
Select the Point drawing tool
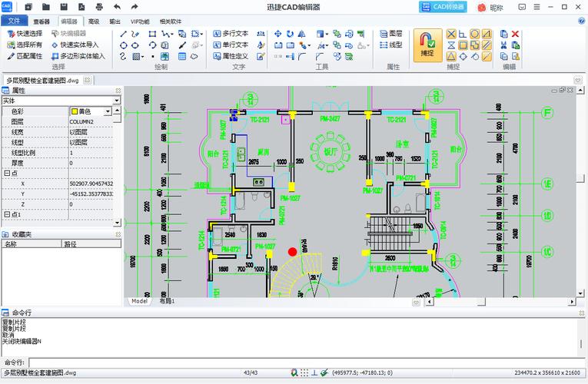[x=153, y=57]
